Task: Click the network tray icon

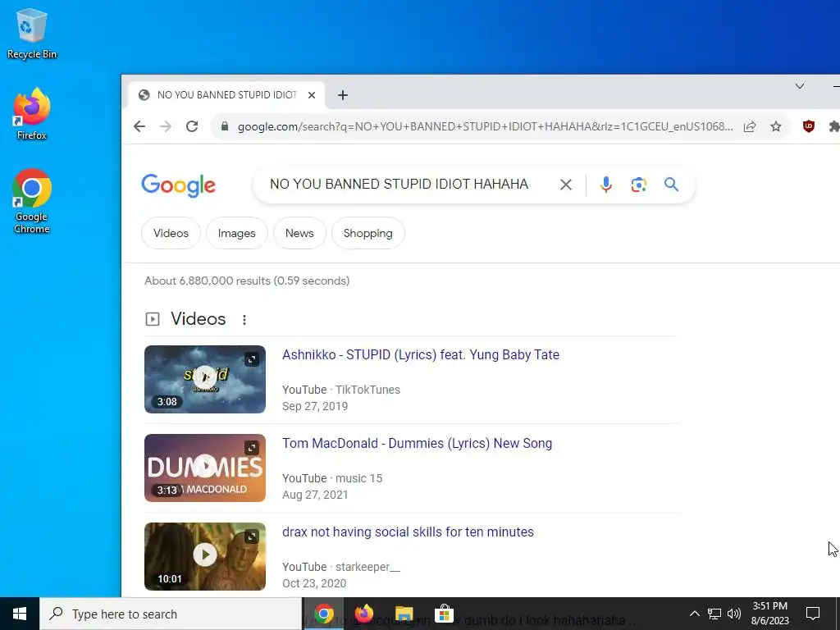Action: (x=714, y=614)
